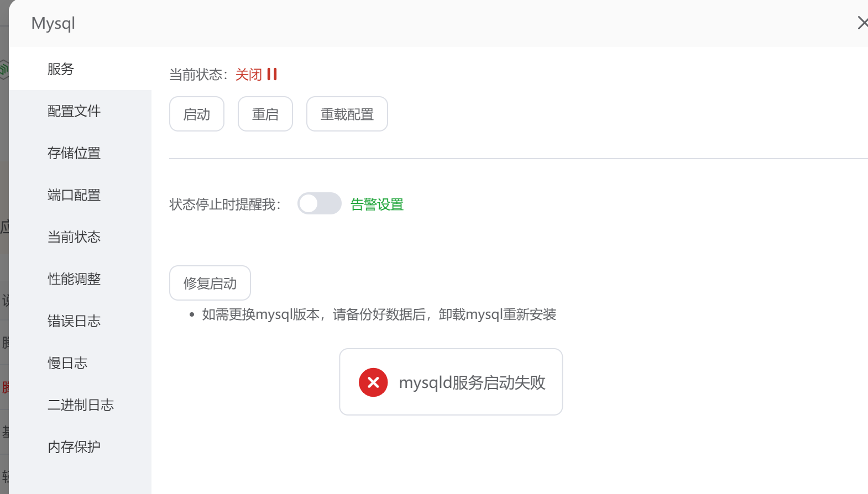Click the 修复启动 button
868x494 pixels.
coord(210,283)
